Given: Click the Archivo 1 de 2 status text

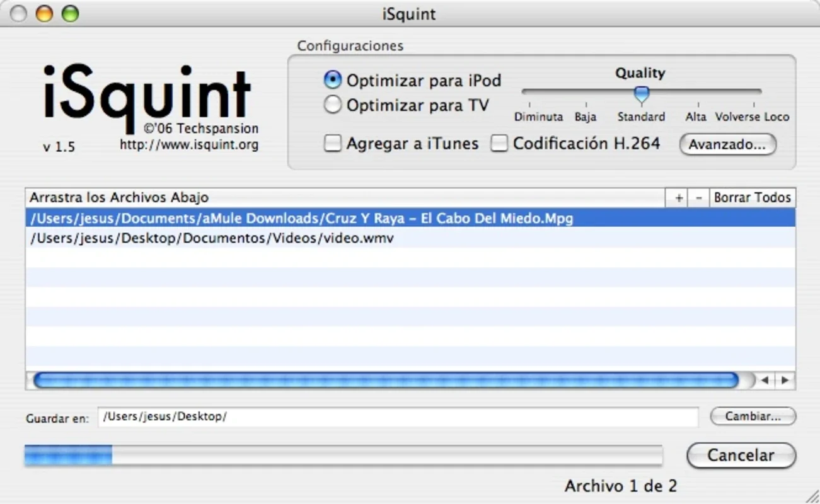Looking at the screenshot, I should 621,486.
